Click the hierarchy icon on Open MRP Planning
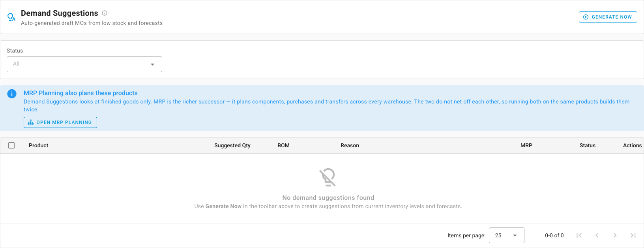The height and width of the screenshot is (248, 644). [x=31, y=122]
